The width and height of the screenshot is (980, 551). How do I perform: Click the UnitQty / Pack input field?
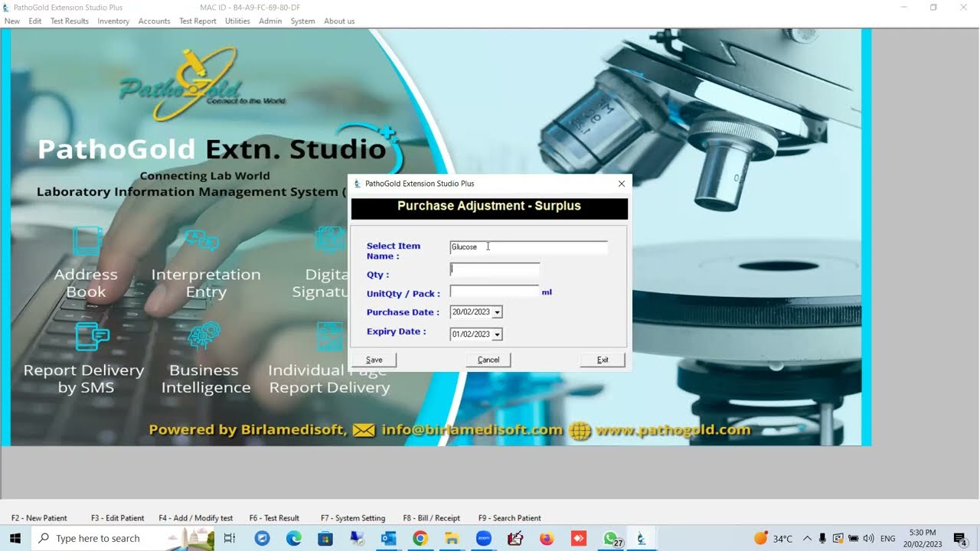pos(495,292)
